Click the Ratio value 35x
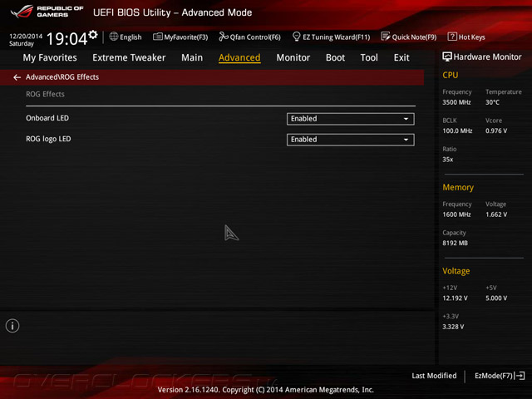Image resolution: width=532 pixels, height=399 pixels. tap(448, 160)
